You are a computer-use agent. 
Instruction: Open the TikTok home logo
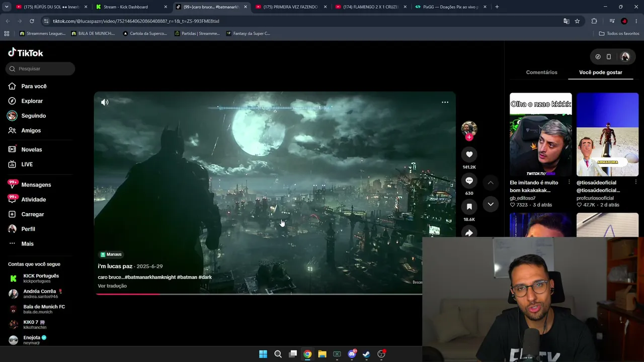tap(26, 53)
